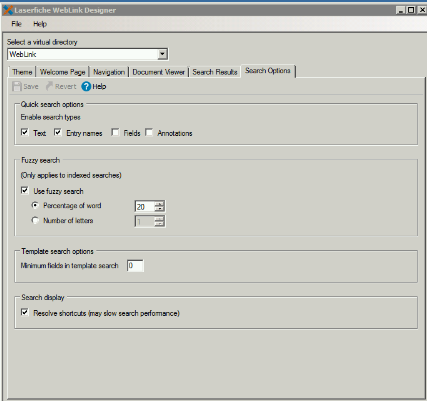This screenshot has width=427, height=401.
Task: Click the Laserfiche app icon in title bar
Action: click(x=8, y=10)
